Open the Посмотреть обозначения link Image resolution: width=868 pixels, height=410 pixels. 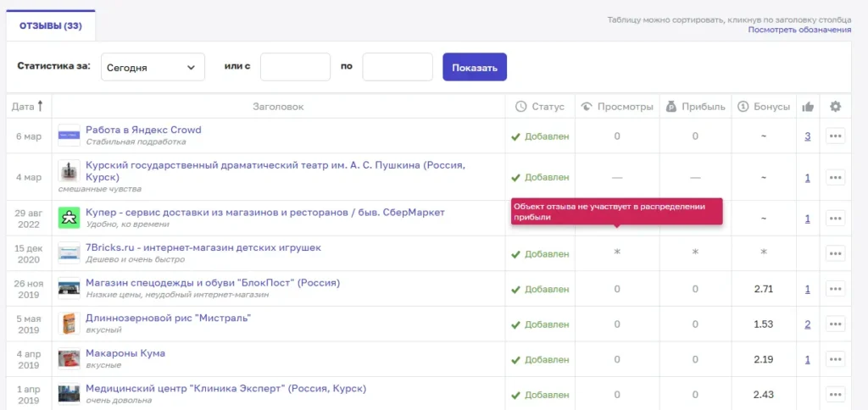point(799,30)
